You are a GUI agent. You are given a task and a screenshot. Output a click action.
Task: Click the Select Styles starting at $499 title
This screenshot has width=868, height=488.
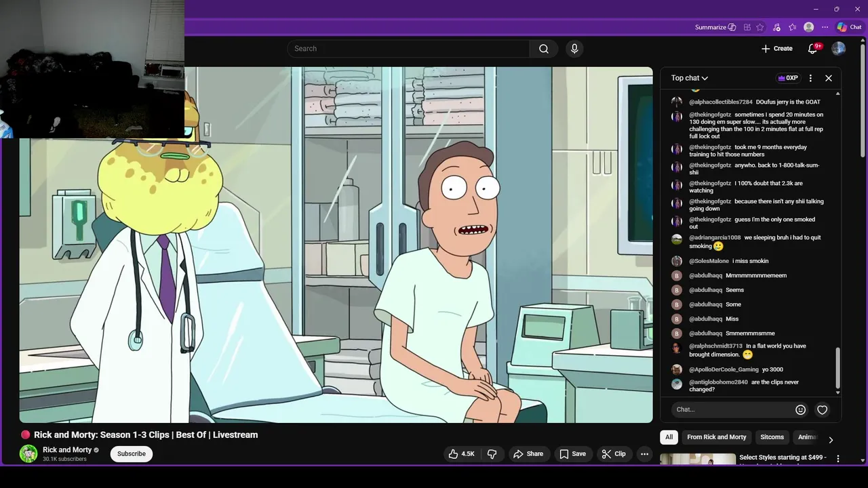pyautogui.click(x=783, y=457)
